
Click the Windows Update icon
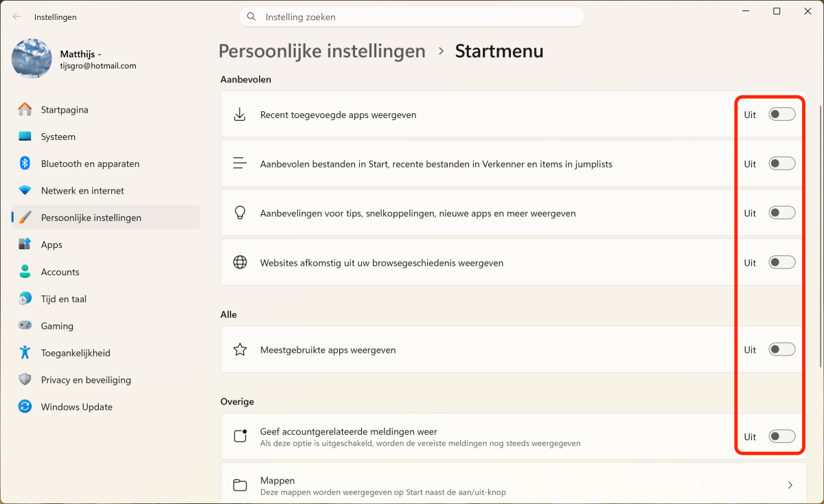coord(25,406)
